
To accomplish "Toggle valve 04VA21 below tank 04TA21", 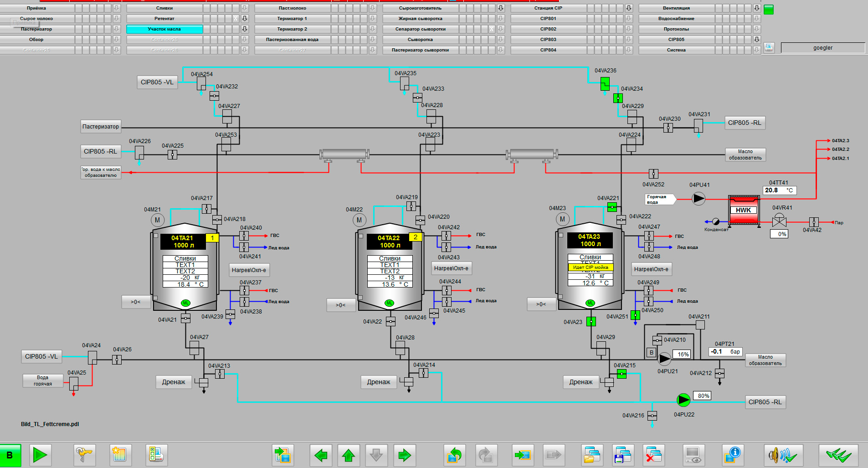I will coord(185,318).
